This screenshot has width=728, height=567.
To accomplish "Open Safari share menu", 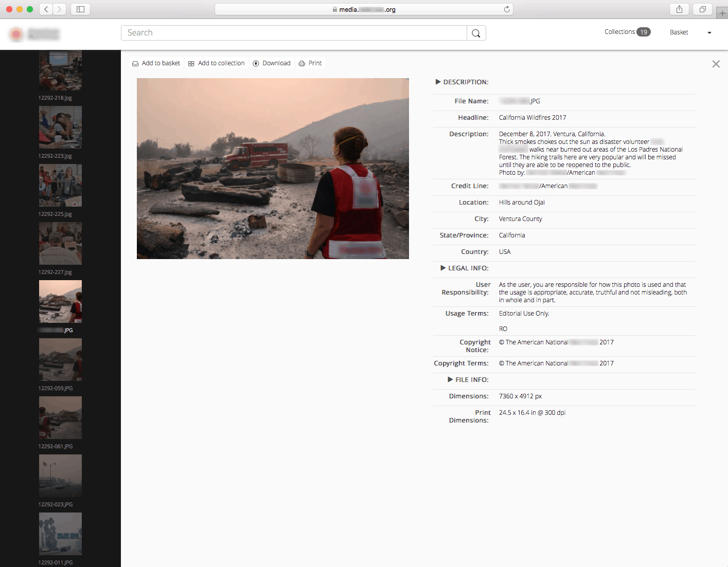I will pyautogui.click(x=679, y=9).
